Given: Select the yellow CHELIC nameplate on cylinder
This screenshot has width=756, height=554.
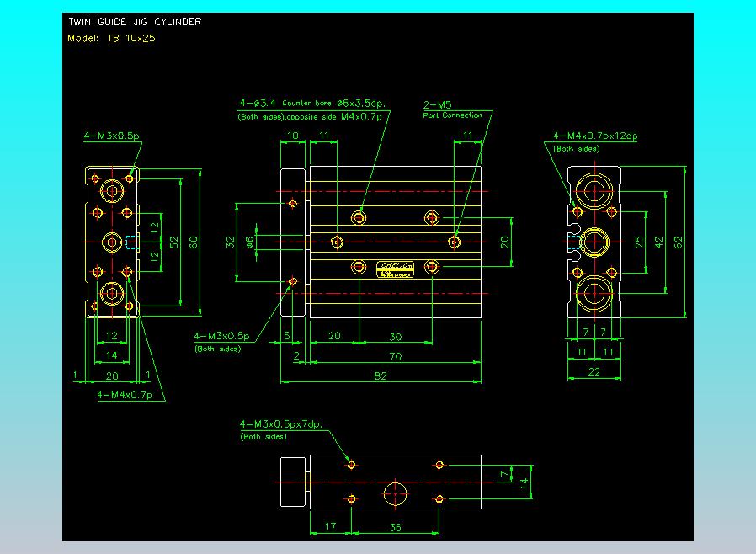Looking at the screenshot, I should pyautogui.click(x=395, y=269).
